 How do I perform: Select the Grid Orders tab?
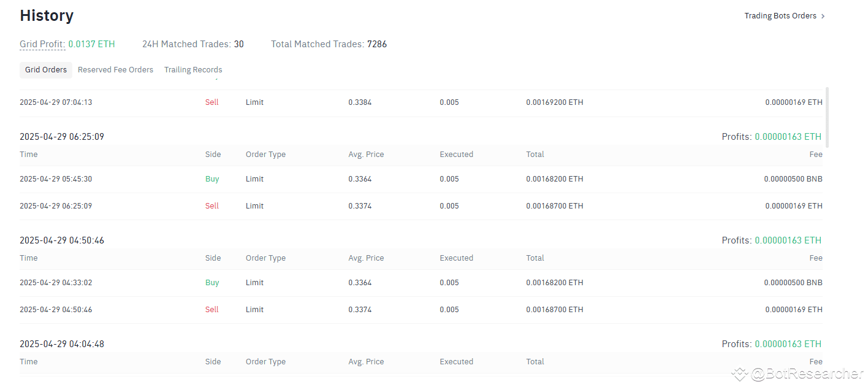[x=46, y=70]
